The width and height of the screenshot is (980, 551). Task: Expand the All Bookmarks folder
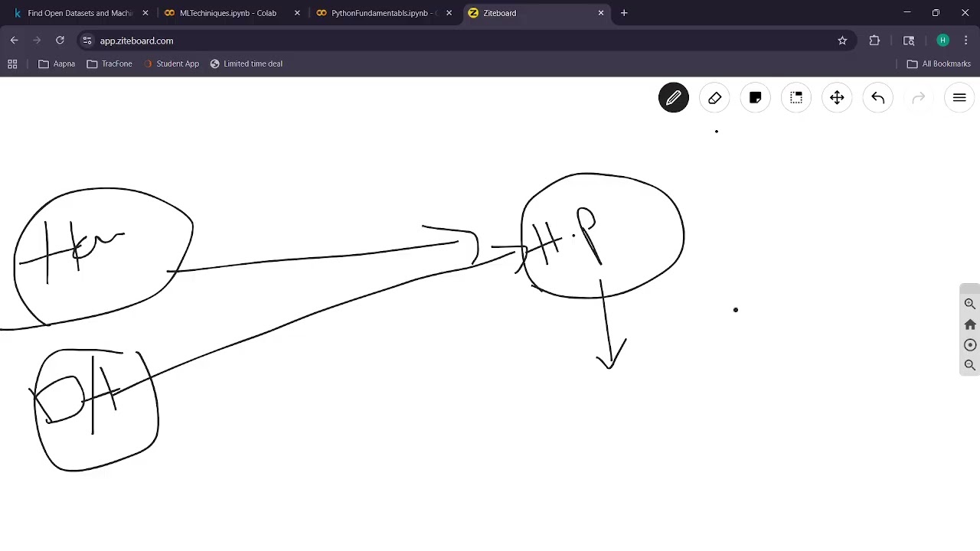[939, 64]
